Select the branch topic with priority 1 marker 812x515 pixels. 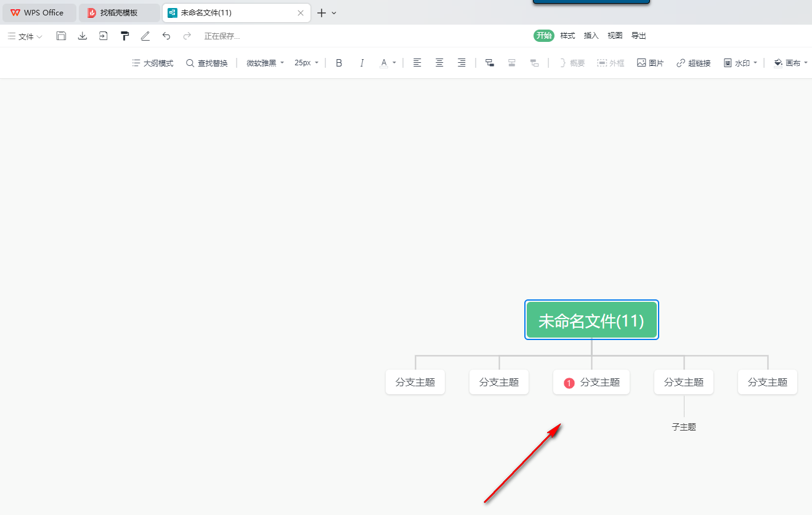pos(591,383)
